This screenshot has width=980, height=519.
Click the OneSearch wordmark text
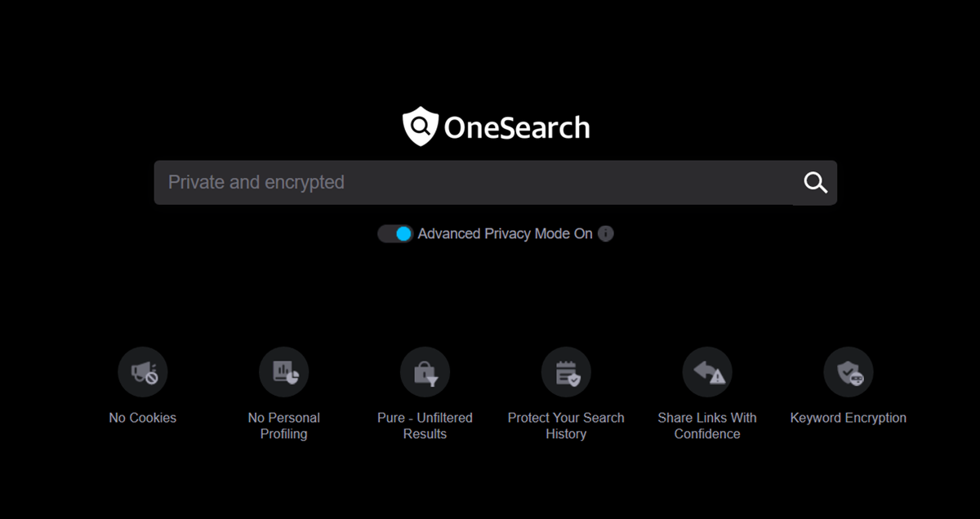(517, 128)
